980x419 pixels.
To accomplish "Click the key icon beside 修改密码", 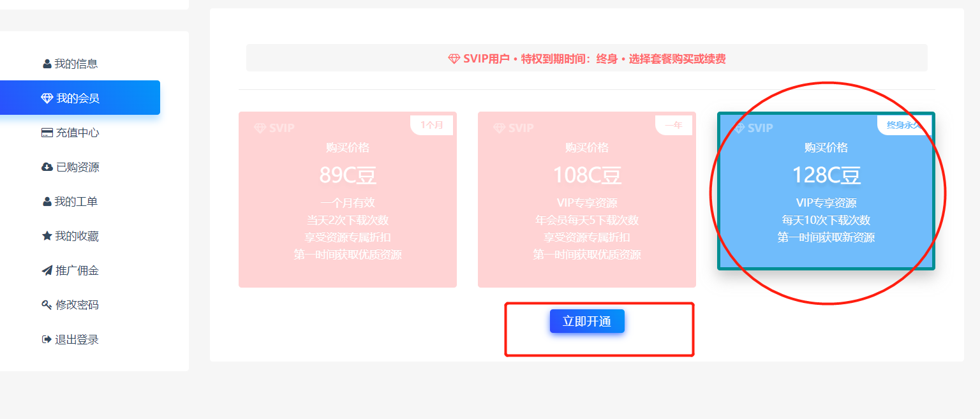I will click(x=47, y=305).
